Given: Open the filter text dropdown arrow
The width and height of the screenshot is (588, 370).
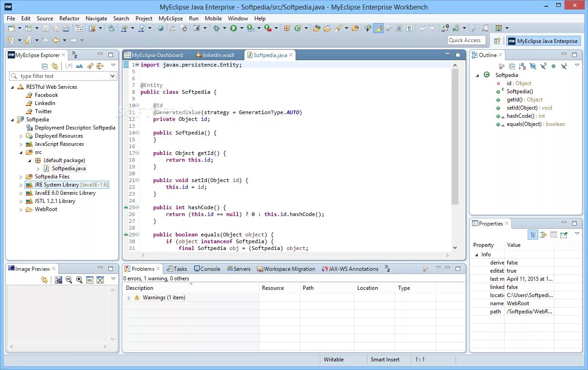Looking at the screenshot, I should click(112, 76).
